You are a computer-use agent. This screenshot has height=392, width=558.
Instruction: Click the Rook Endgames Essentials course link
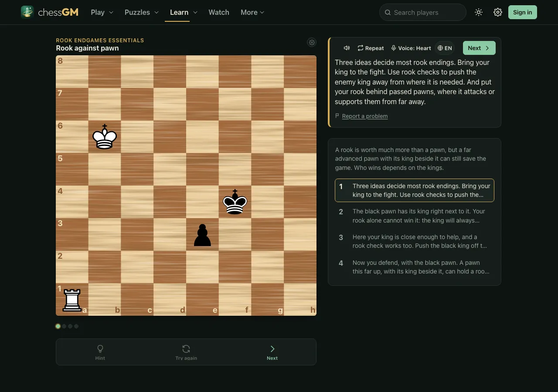pyautogui.click(x=100, y=40)
